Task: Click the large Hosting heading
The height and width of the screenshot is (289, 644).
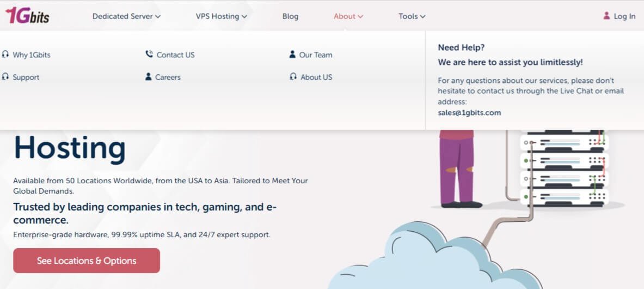Action: point(70,148)
